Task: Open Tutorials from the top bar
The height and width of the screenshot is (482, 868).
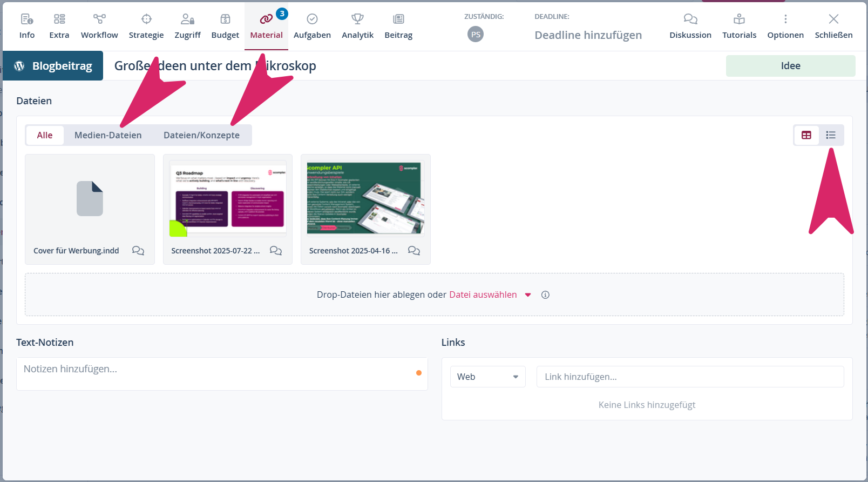Action: [x=739, y=26]
